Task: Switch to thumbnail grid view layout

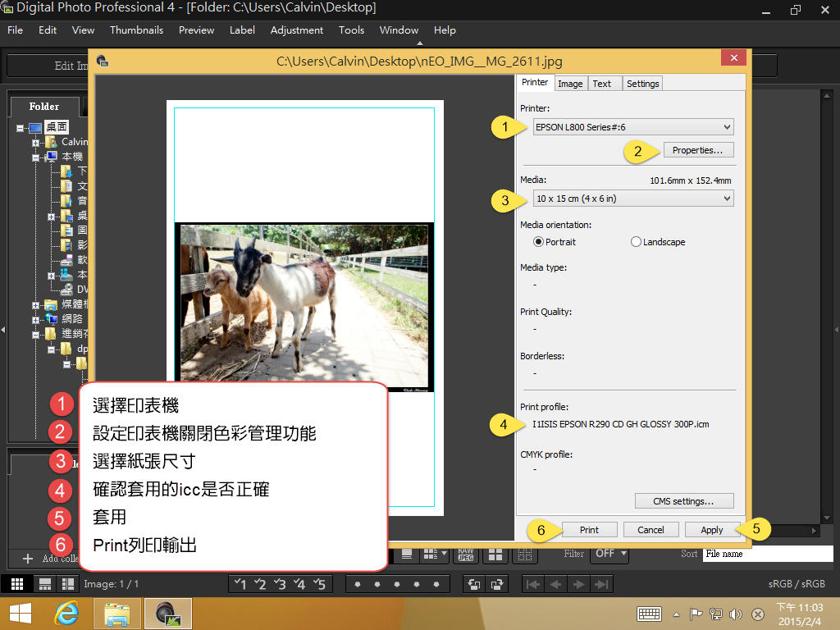Action: pos(17,584)
